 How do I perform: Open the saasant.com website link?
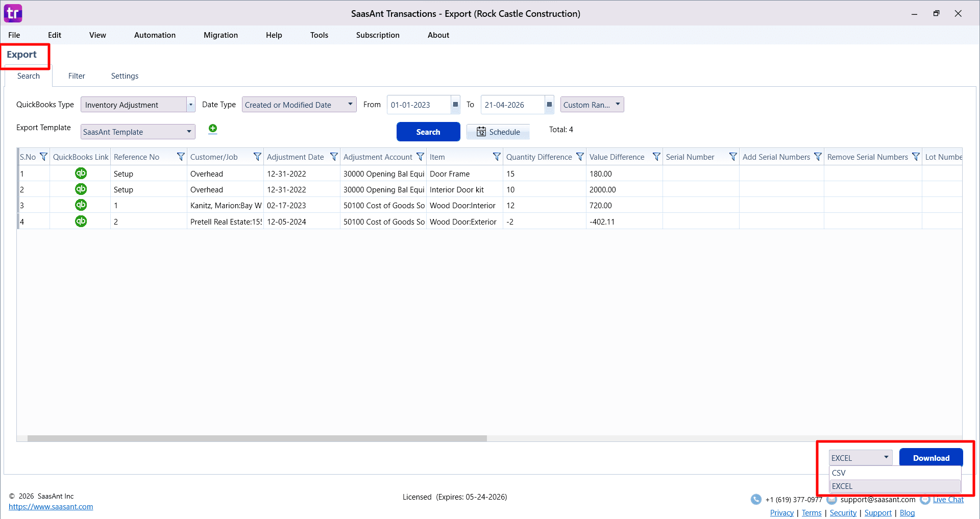[51, 507]
